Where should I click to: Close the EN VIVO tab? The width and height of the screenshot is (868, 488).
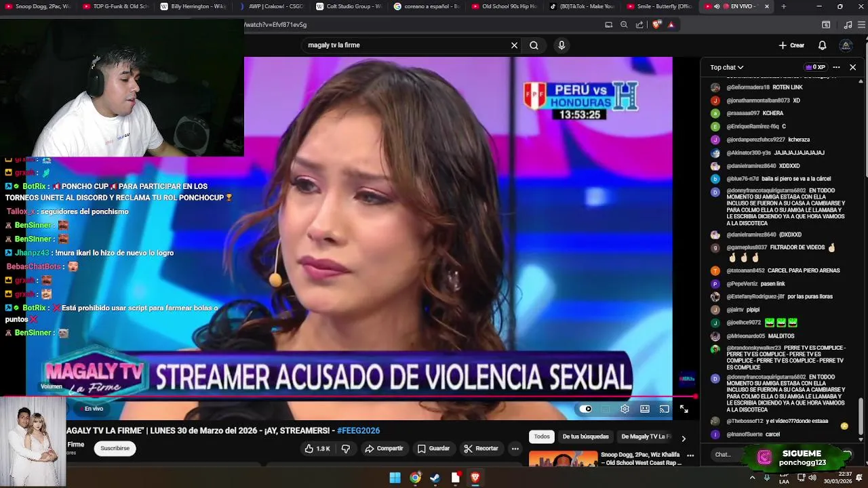[x=767, y=7]
